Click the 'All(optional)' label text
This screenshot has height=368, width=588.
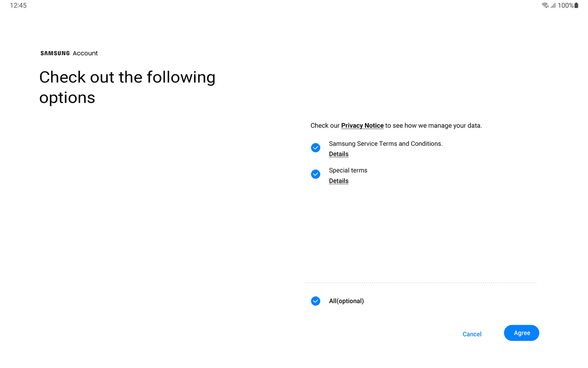(x=346, y=301)
